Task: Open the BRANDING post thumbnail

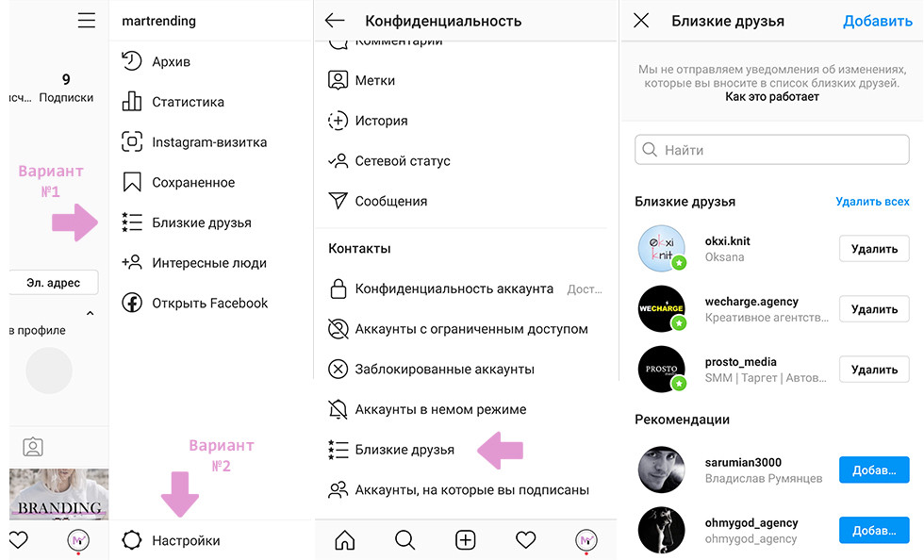Action: pyautogui.click(x=58, y=494)
